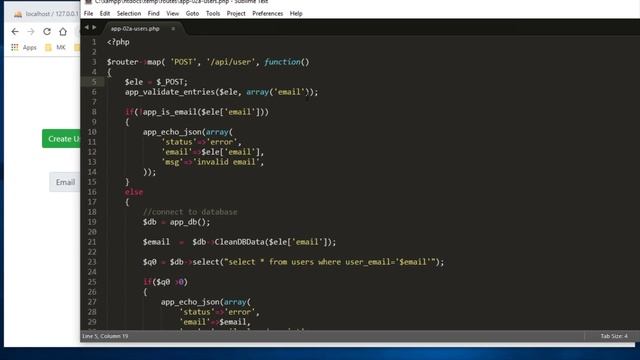Click app_echo_json on line 27

190,302
